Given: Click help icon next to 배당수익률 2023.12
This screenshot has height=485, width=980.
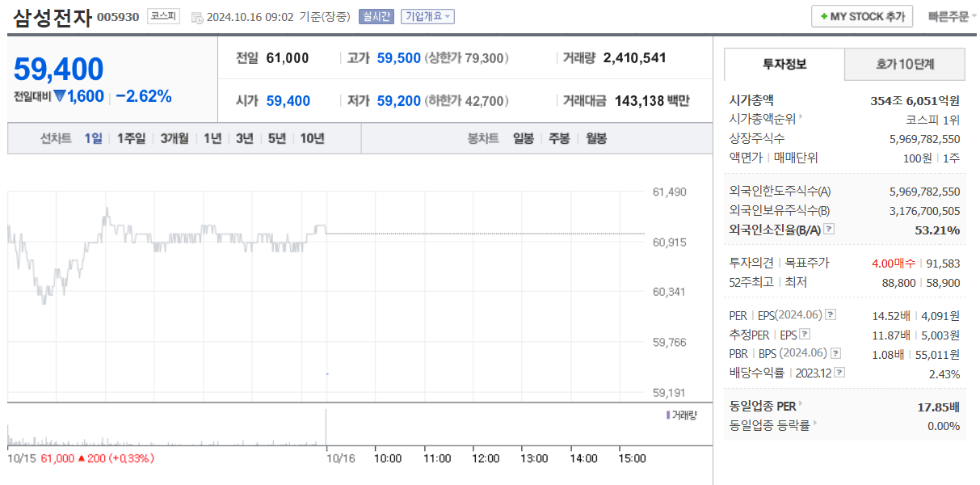Looking at the screenshot, I should (839, 373).
